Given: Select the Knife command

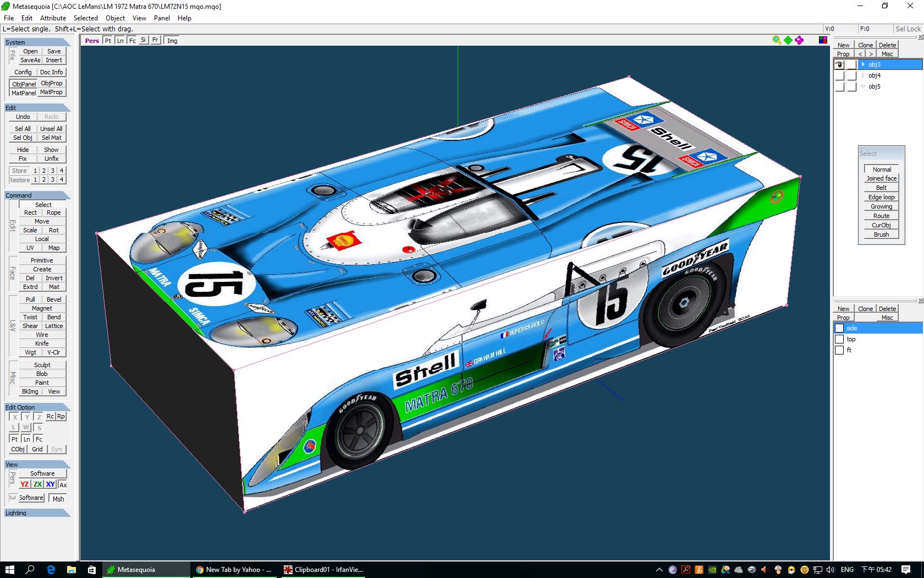Looking at the screenshot, I should [42, 343].
